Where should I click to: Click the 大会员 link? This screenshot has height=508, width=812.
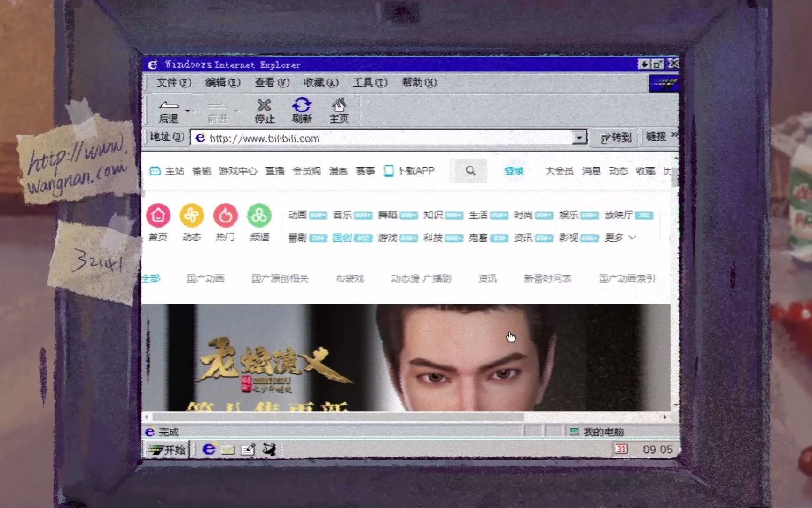click(x=559, y=171)
